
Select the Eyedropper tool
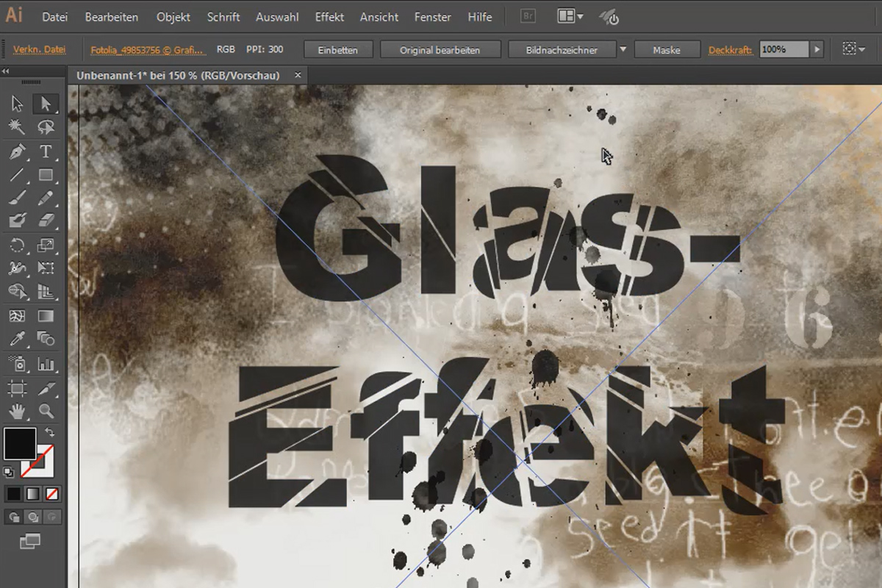pyautogui.click(x=18, y=339)
